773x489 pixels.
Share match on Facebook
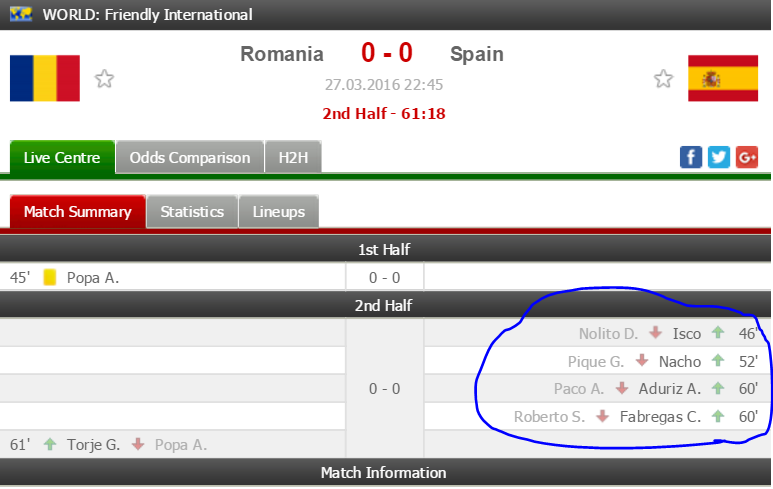click(x=691, y=157)
